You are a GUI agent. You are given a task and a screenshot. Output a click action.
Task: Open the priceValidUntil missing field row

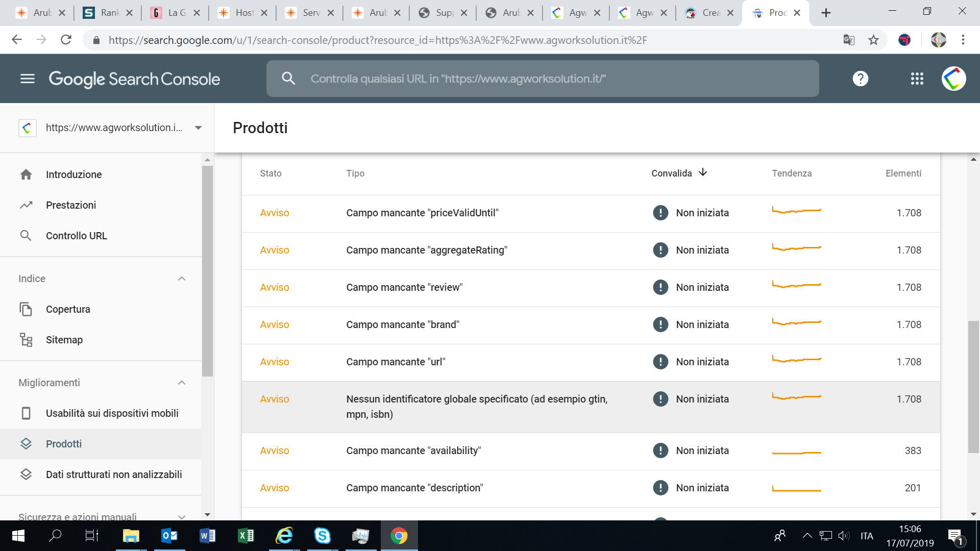(x=591, y=213)
